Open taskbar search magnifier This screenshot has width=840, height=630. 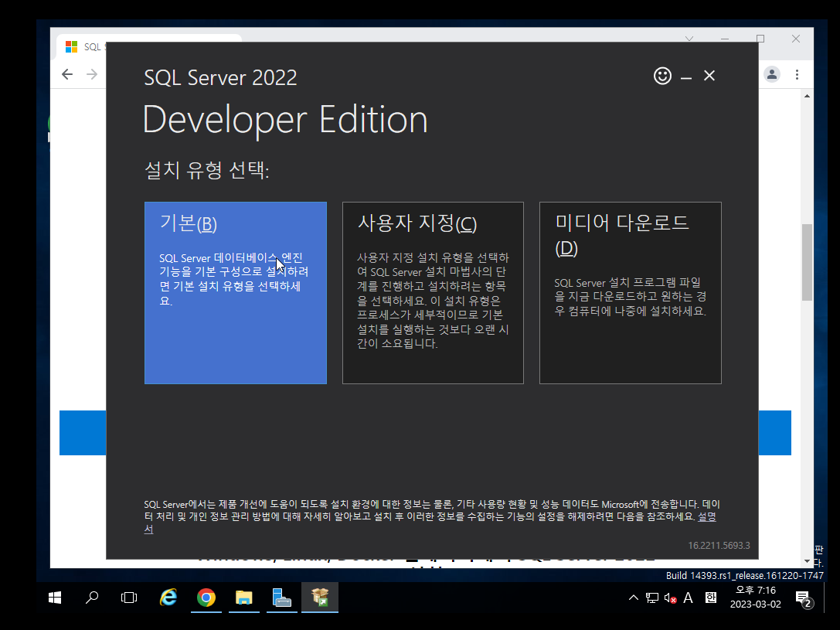coord(92,598)
